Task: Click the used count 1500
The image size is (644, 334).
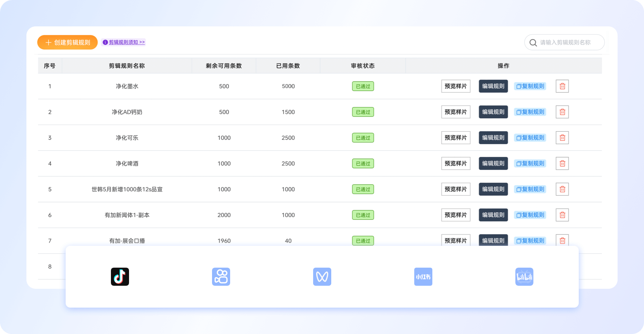Action: tap(288, 112)
